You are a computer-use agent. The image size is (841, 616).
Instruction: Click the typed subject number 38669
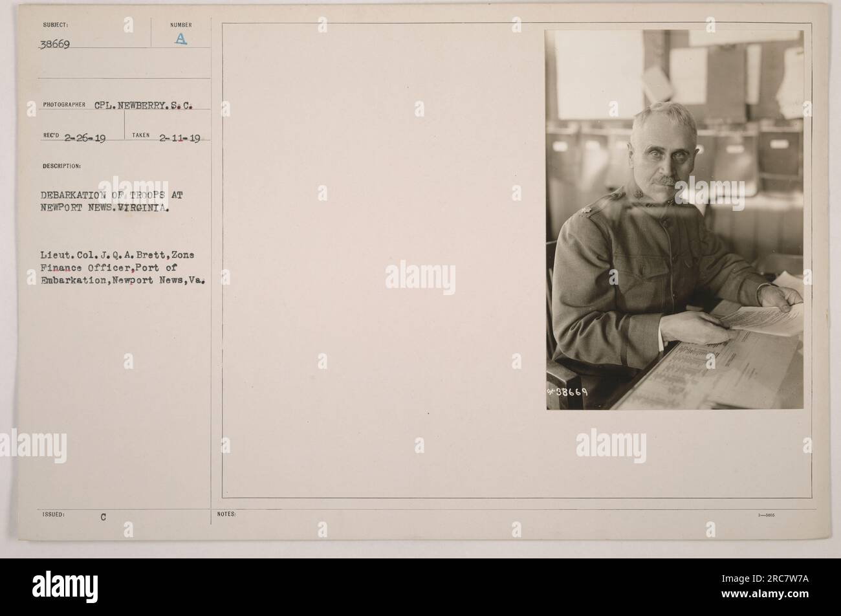(56, 44)
